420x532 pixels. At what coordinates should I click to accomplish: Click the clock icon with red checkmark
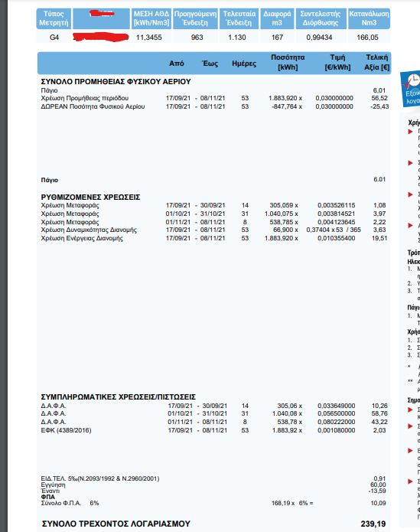413,81
